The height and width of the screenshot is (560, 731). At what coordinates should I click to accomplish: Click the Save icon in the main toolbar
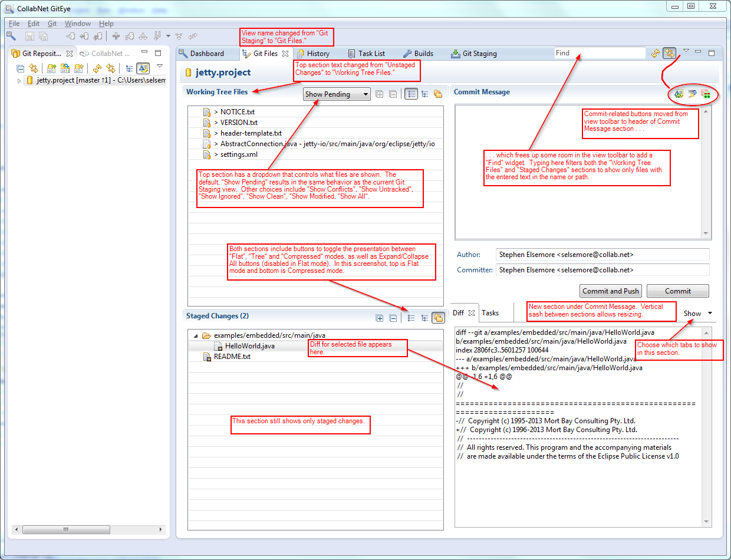tap(29, 36)
